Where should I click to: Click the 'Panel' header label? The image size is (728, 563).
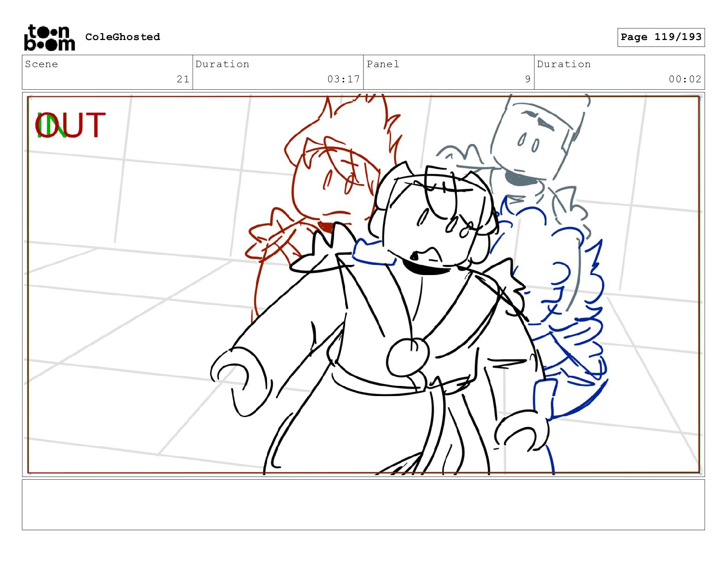[383, 64]
